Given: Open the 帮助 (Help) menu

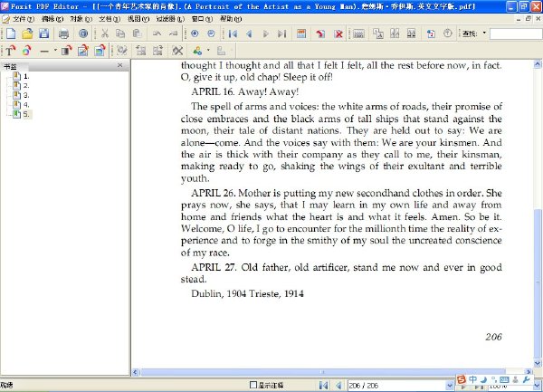Looking at the screenshot, I should pyautogui.click(x=231, y=19).
